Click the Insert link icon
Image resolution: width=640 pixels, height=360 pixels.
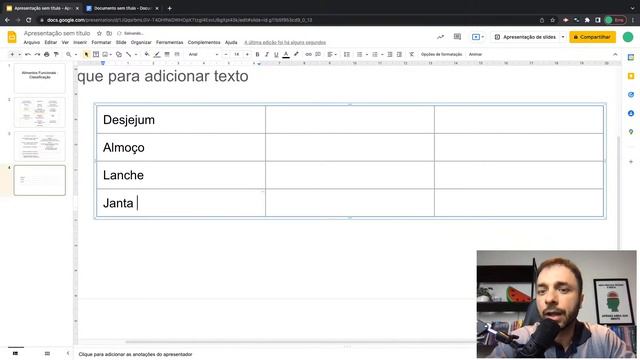coord(308,54)
